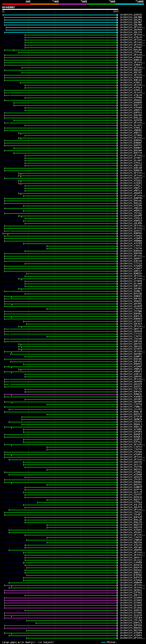
Task: Select the UniRef100_A7QLU3 label
Action: coord(131,37)
